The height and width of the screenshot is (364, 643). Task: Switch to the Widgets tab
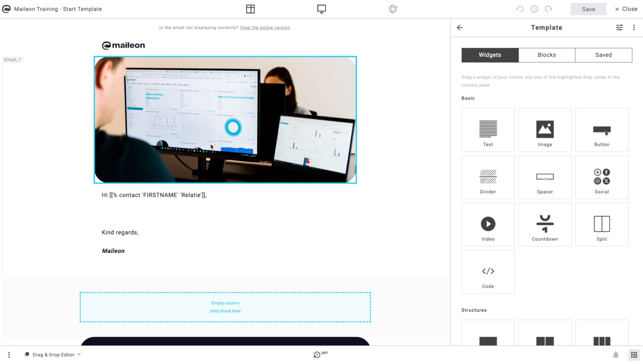pyautogui.click(x=490, y=55)
